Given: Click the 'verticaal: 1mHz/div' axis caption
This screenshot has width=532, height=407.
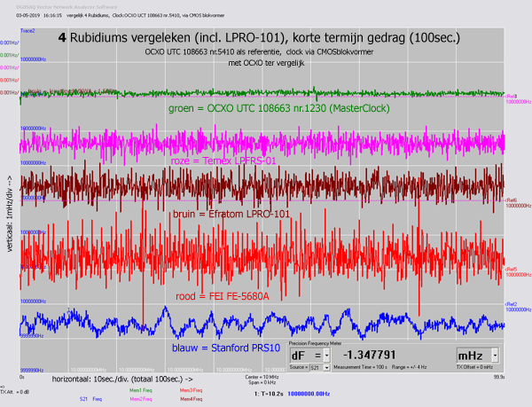Looking at the screenshot, I should (10, 214).
